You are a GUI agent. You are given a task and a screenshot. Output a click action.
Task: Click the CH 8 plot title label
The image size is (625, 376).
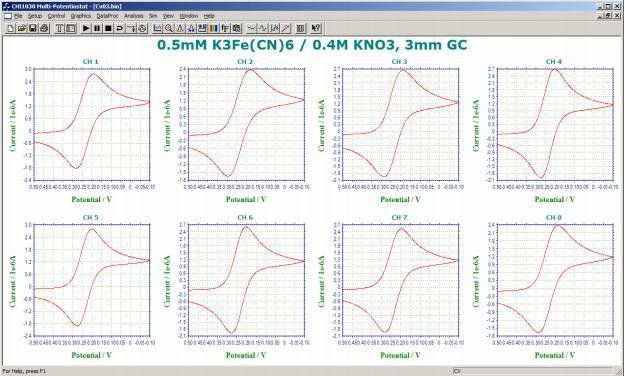[554, 217]
